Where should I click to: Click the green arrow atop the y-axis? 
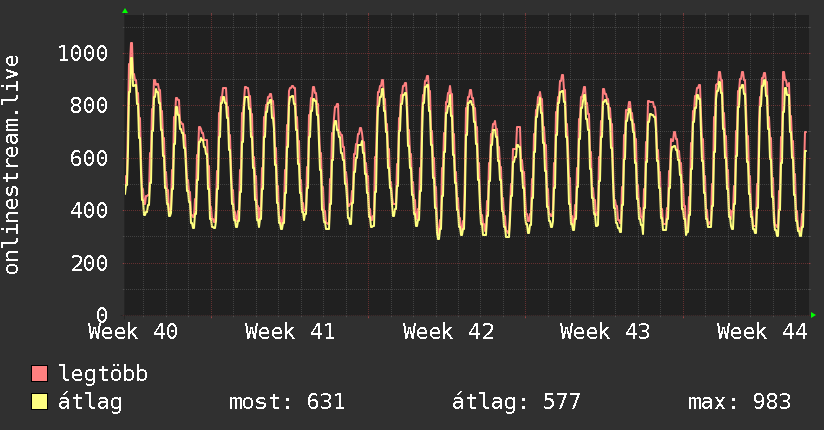[x=125, y=11]
